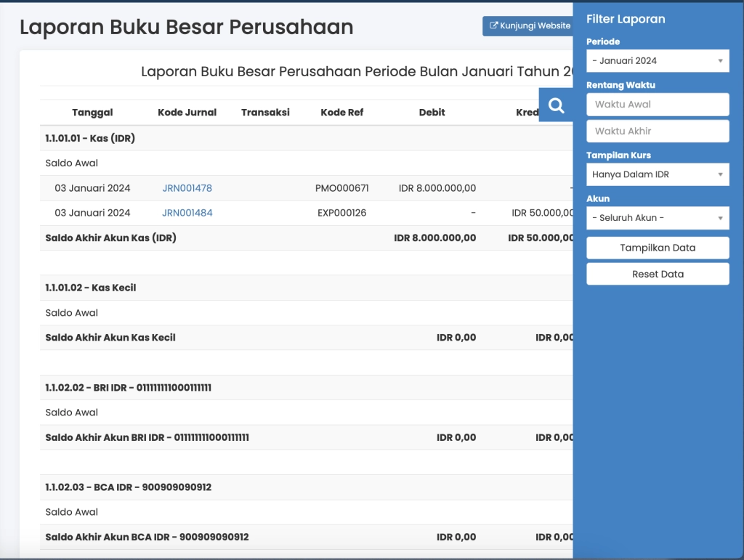
Task: Click into the Waktu Akhir field
Action: [x=657, y=131]
